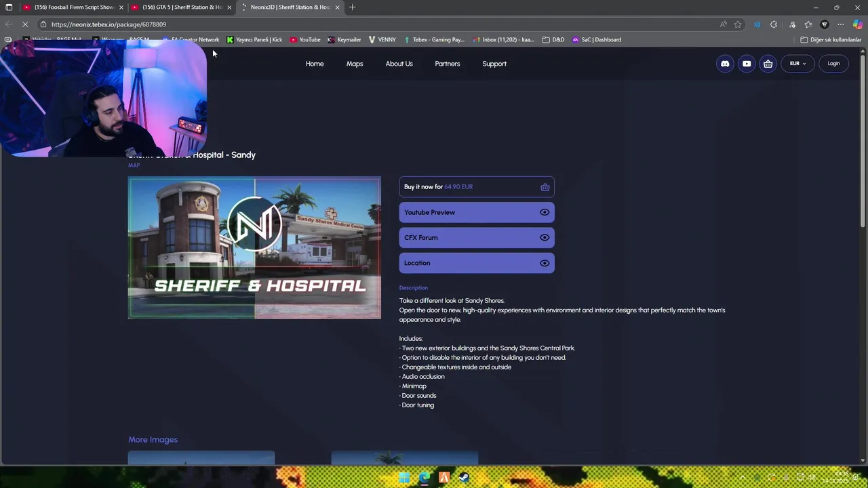The width and height of the screenshot is (868, 488).
Task: Open the browser settings and more menu
Action: (841, 24)
